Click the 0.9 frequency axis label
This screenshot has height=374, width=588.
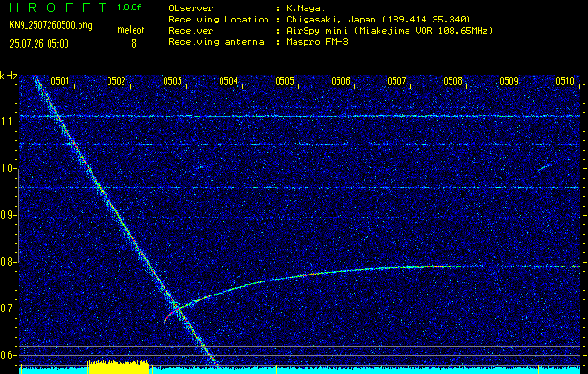tap(7, 215)
